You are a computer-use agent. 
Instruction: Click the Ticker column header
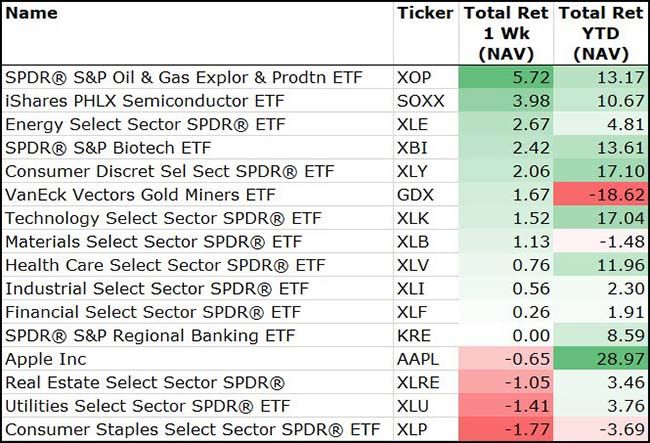point(425,14)
